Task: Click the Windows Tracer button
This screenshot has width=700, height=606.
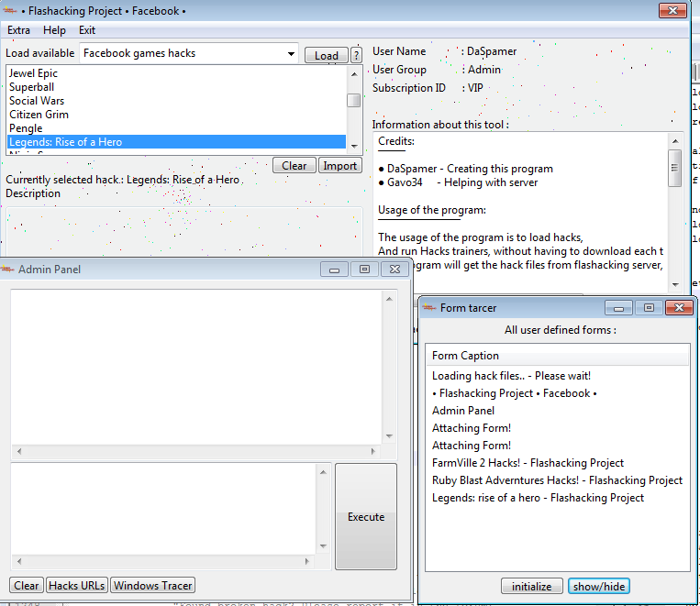Action: click(152, 585)
